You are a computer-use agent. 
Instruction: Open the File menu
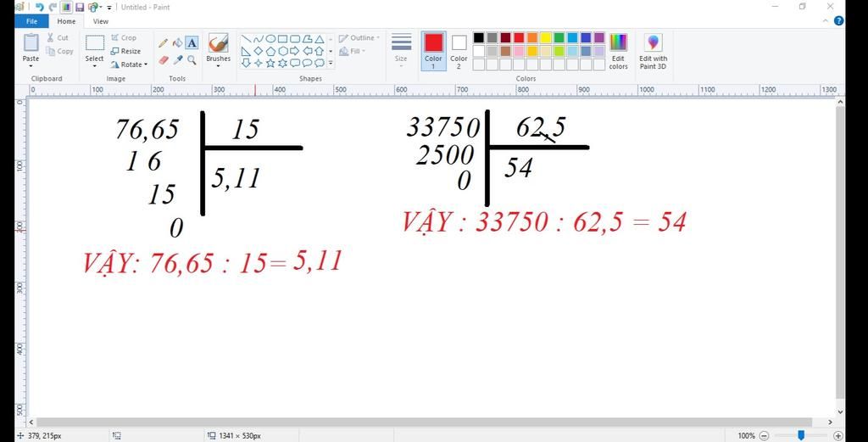click(x=31, y=21)
